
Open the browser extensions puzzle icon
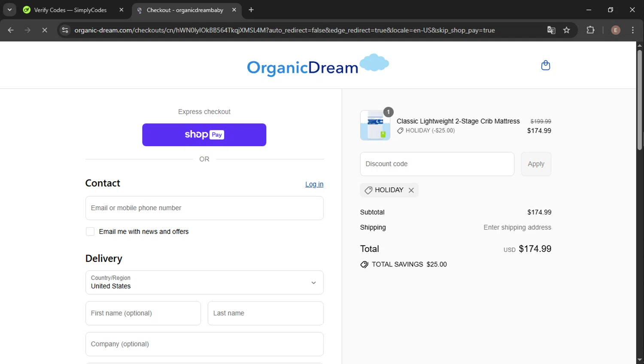click(590, 30)
